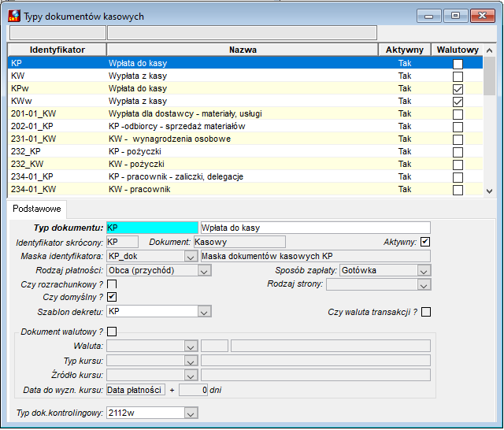The image size is (504, 430).
Task: Select row 232_KP pożyczki
Action: pos(245,151)
